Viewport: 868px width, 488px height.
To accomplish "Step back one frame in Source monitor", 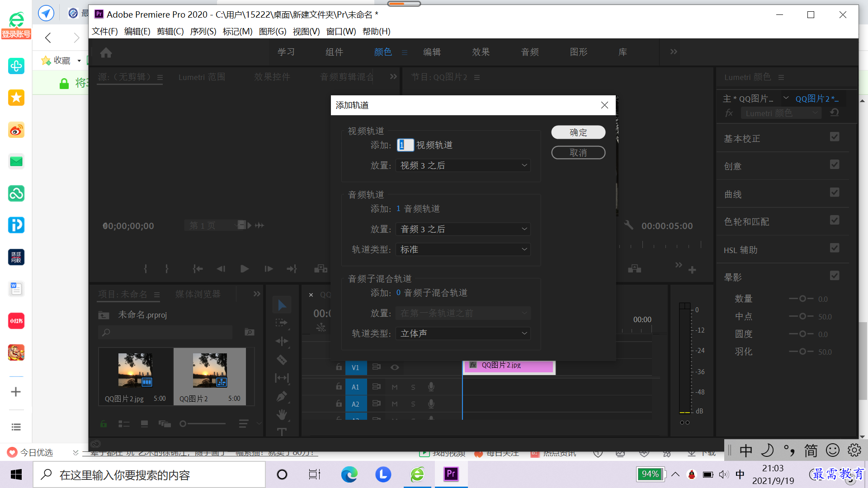I will 221,269.
